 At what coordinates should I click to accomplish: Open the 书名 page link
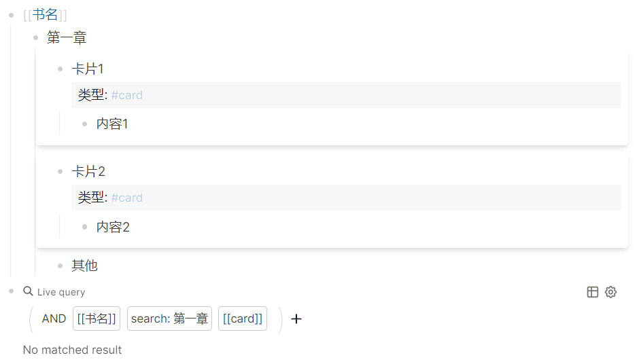click(45, 15)
